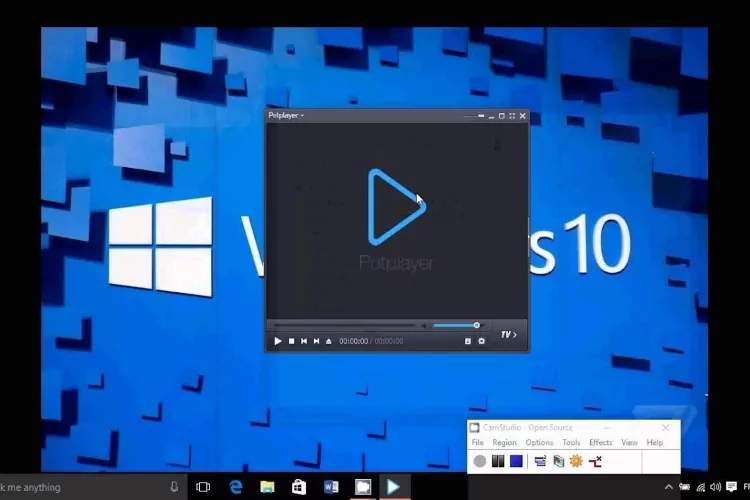Open the CamStudio View menu
Screen dimensions: 750x500
tap(629, 443)
